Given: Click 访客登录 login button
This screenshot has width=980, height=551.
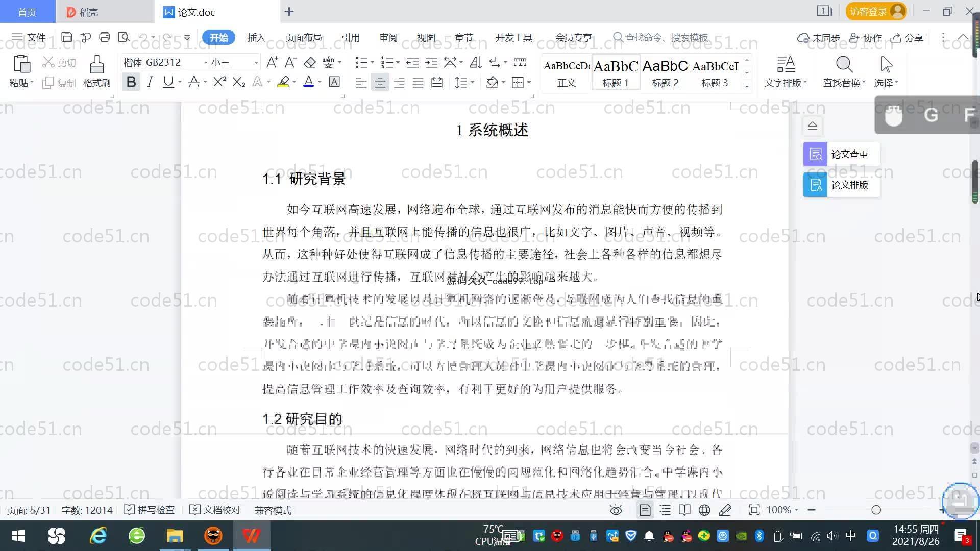Looking at the screenshot, I should coord(876,11).
